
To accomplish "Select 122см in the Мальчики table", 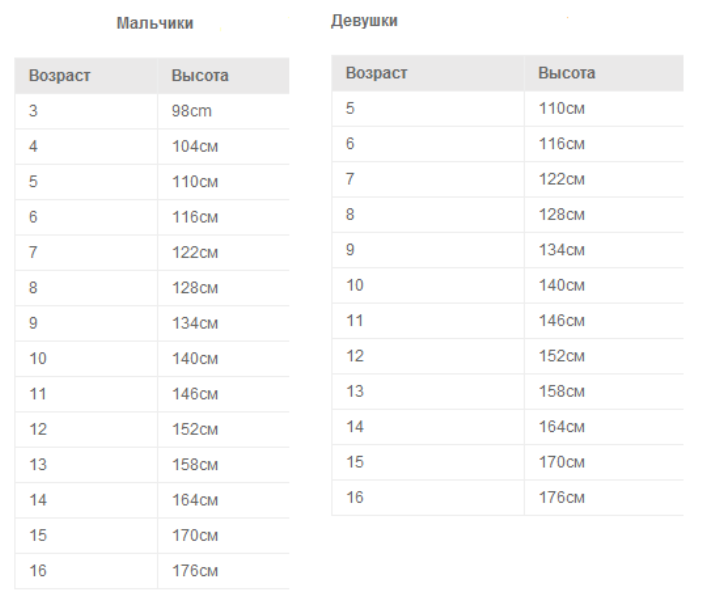I will [x=195, y=253].
